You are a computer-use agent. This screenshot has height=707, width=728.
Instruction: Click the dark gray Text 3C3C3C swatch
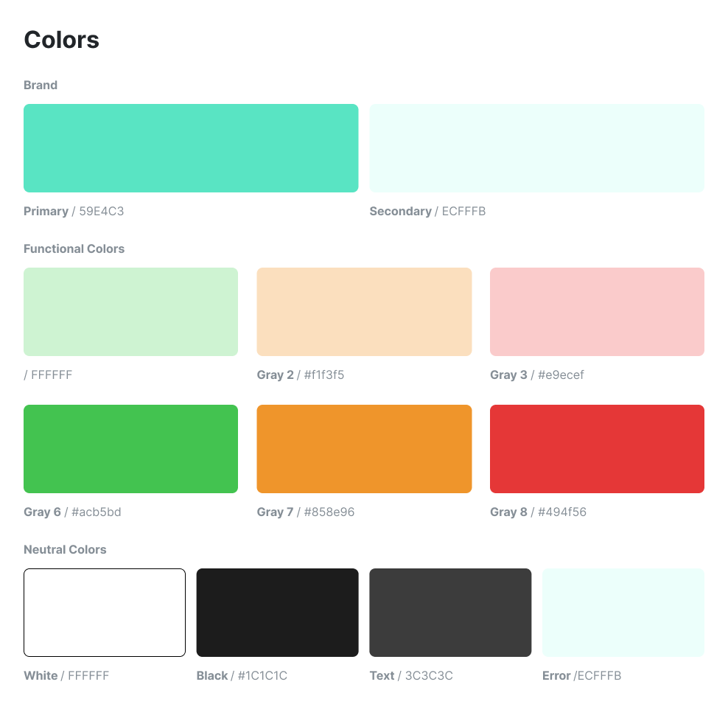450,613
